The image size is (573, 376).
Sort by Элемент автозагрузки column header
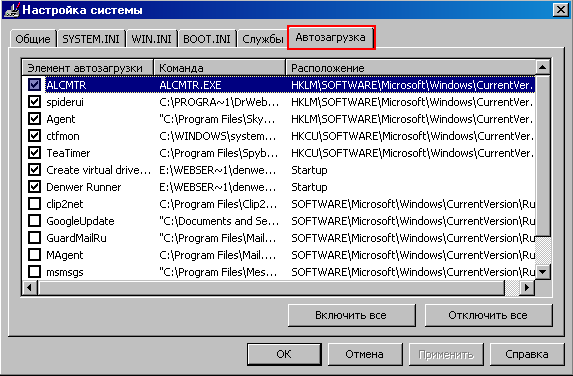tap(88, 68)
